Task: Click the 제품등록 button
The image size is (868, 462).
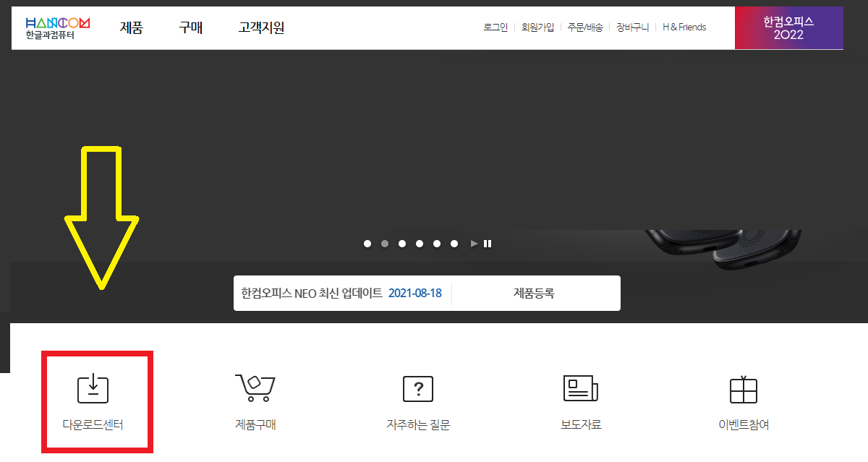Action: click(534, 293)
